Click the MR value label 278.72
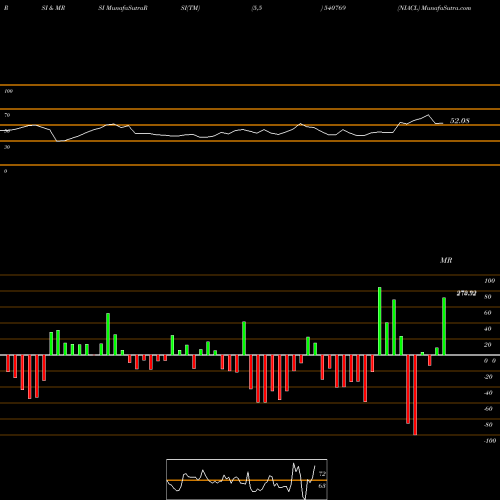500x500 pixels. 466,293
